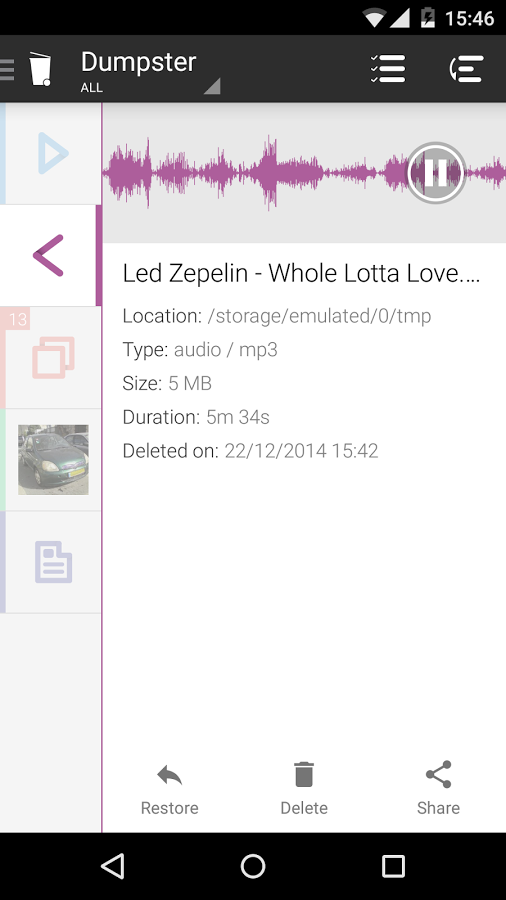Viewport: 506px width, 900px height.
Task: Select the document file item
Action: click(x=51, y=562)
